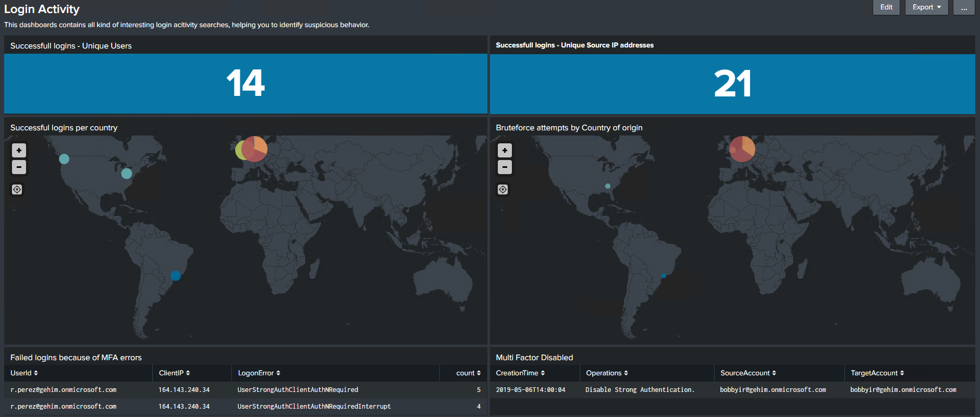Sort by count column
The height and width of the screenshot is (417, 980).
pos(468,373)
